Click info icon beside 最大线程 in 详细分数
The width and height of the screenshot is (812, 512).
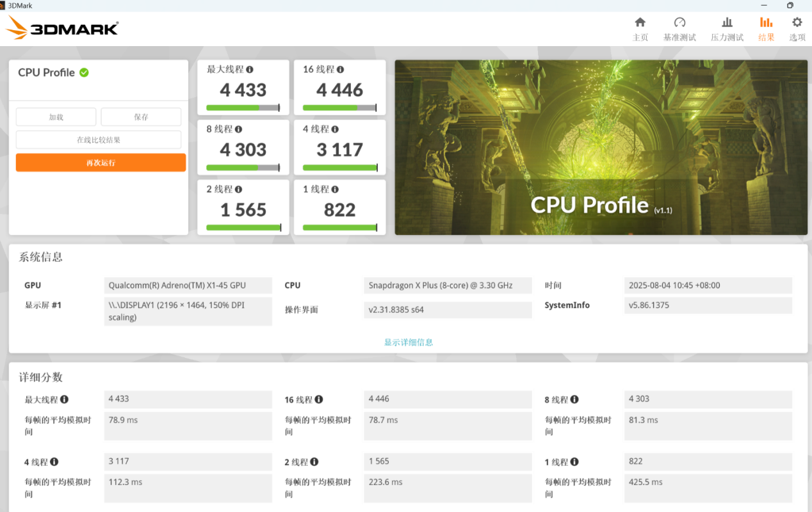point(64,399)
